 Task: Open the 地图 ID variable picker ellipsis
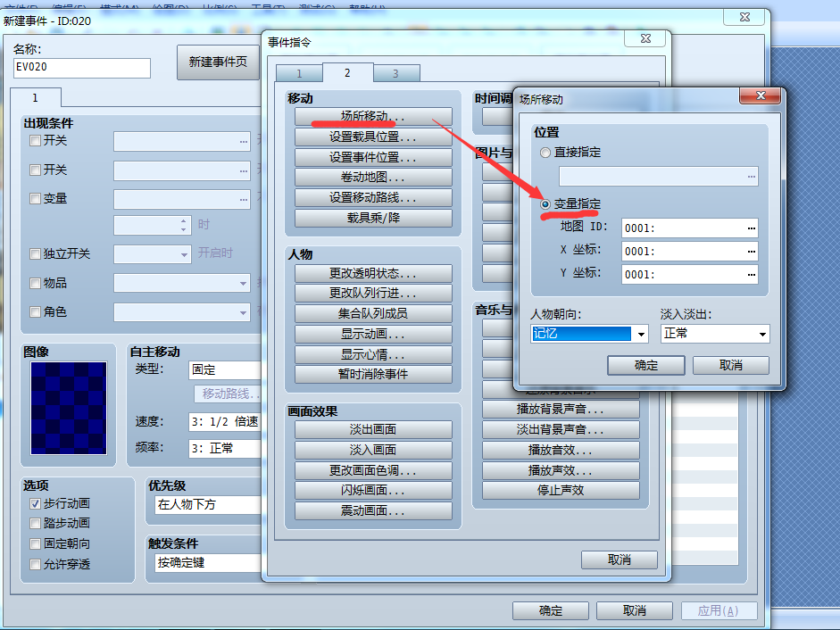pos(751,228)
